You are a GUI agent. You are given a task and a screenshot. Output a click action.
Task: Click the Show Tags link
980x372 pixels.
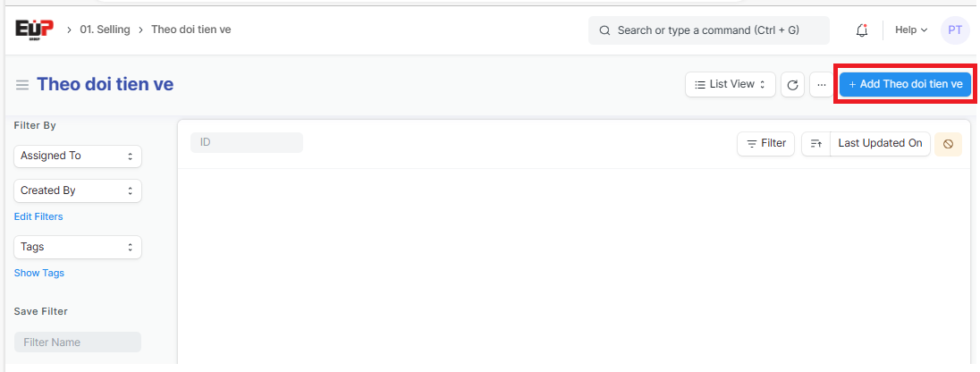(38, 274)
